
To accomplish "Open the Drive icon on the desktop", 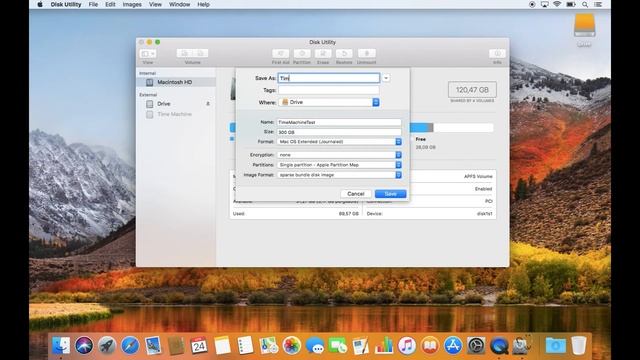I will [584, 26].
